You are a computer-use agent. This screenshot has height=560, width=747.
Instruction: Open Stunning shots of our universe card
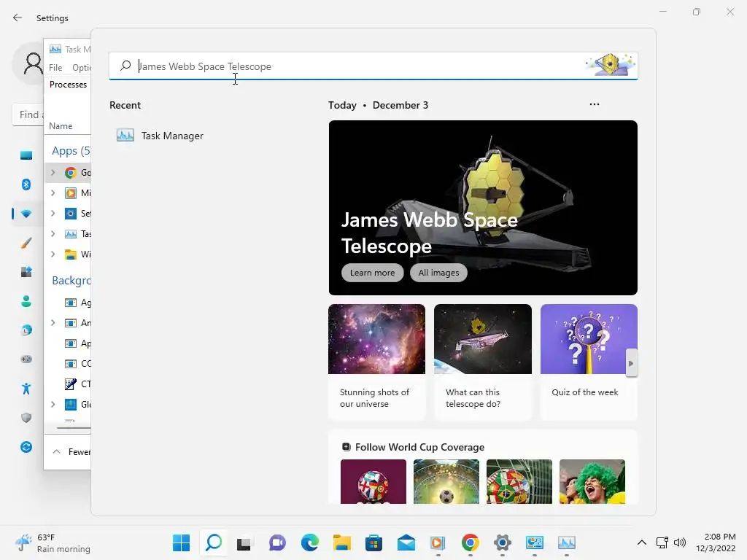tap(376, 362)
